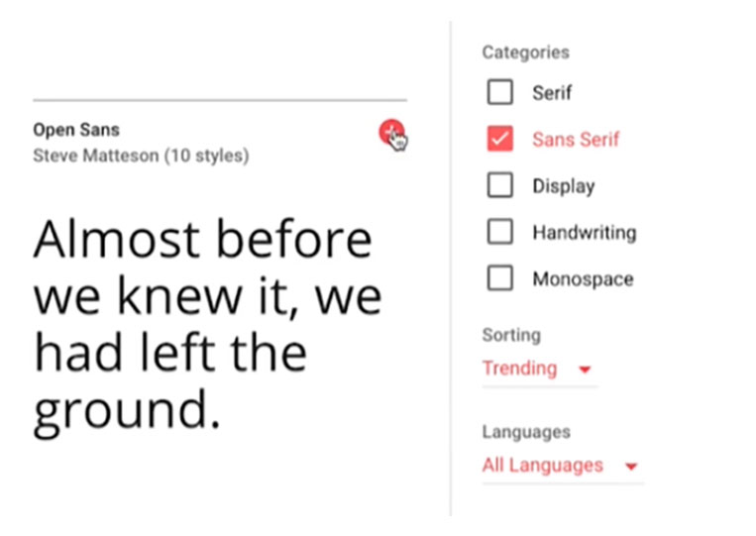Click the arrow beside All Languages
This screenshot has width=756, height=536.
coord(631,466)
